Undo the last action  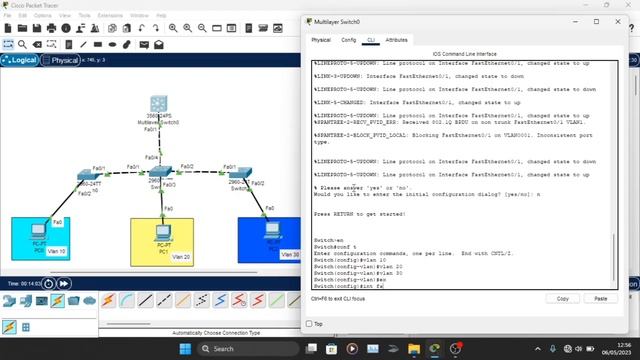coord(142,28)
